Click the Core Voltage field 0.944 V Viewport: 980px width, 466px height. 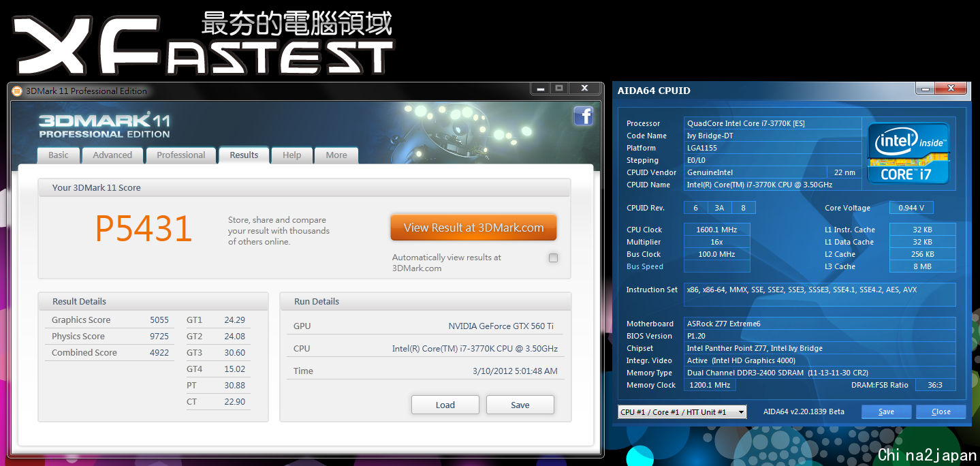pyautogui.click(x=912, y=208)
